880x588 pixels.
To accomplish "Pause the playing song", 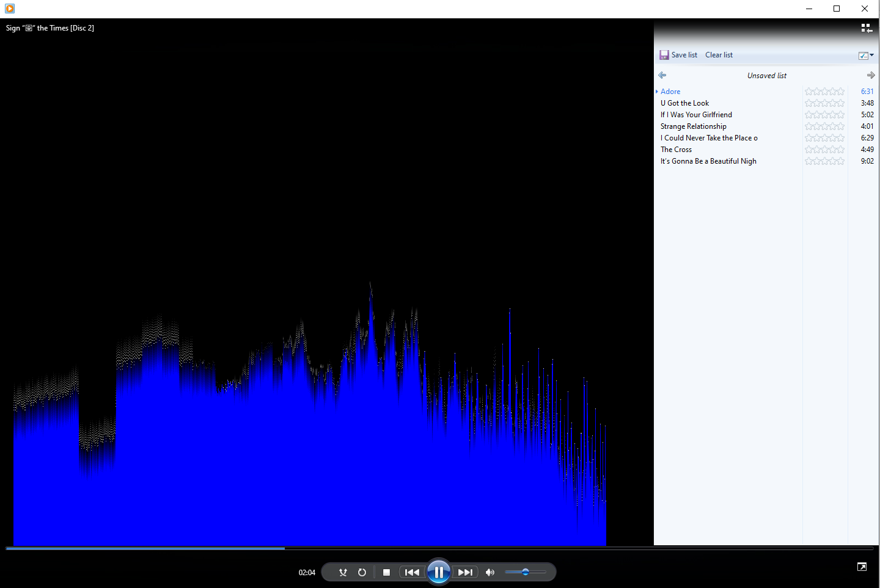I will (439, 572).
